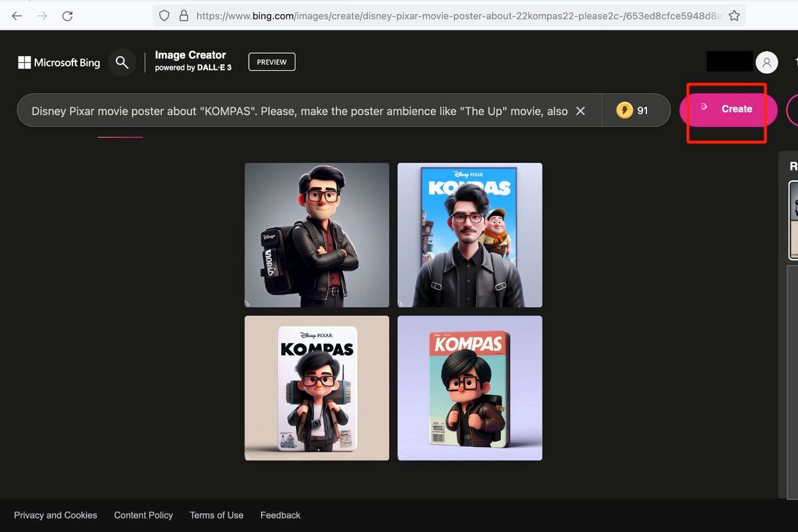The height and width of the screenshot is (532, 798).
Task: Click the browser URL address bar
Action: (449, 15)
